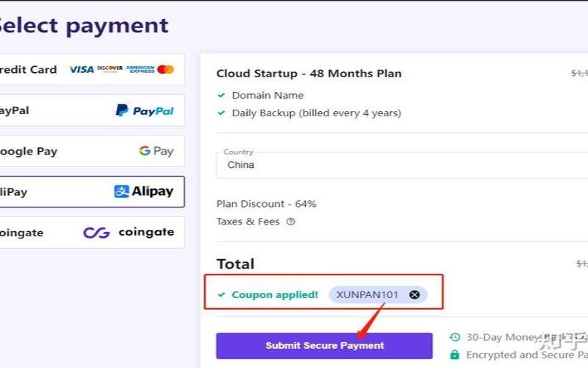Viewport: 588px width, 368px height.
Task: Choose the PayPal payment method
Action: (92, 110)
